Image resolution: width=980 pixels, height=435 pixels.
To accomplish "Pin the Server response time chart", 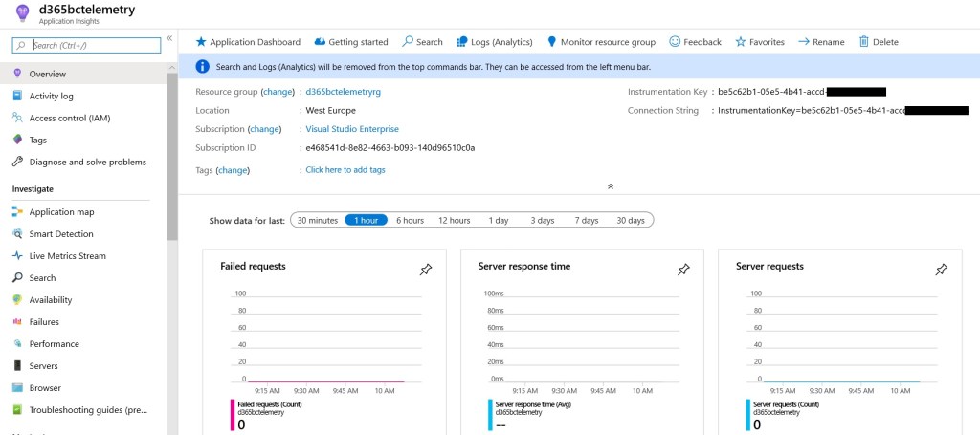I will point(683,270).
